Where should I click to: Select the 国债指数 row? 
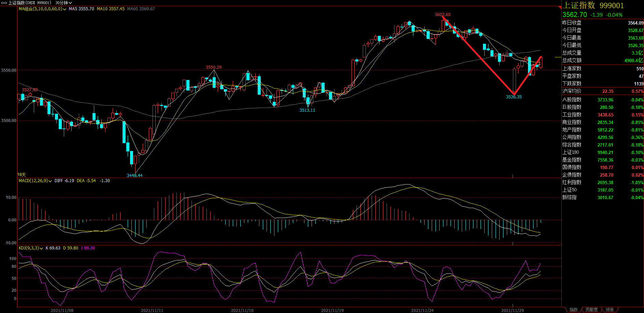(x=572, y=167)
